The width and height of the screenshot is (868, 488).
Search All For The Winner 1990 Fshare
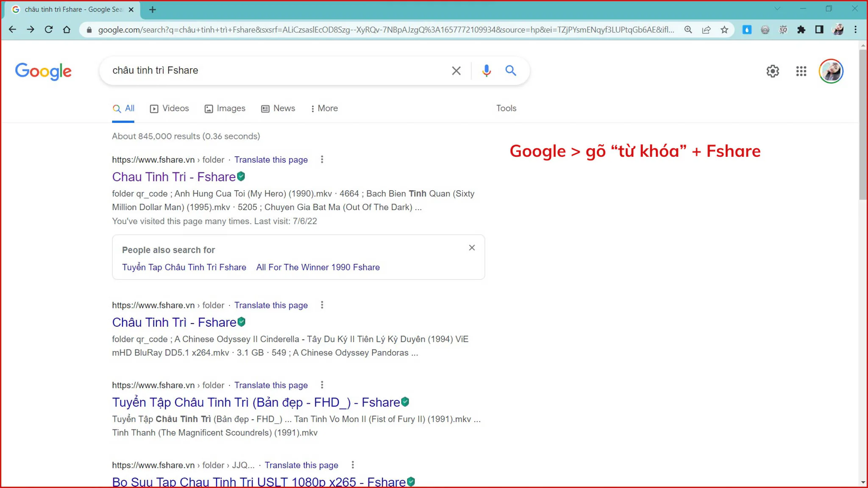[318, 267]
